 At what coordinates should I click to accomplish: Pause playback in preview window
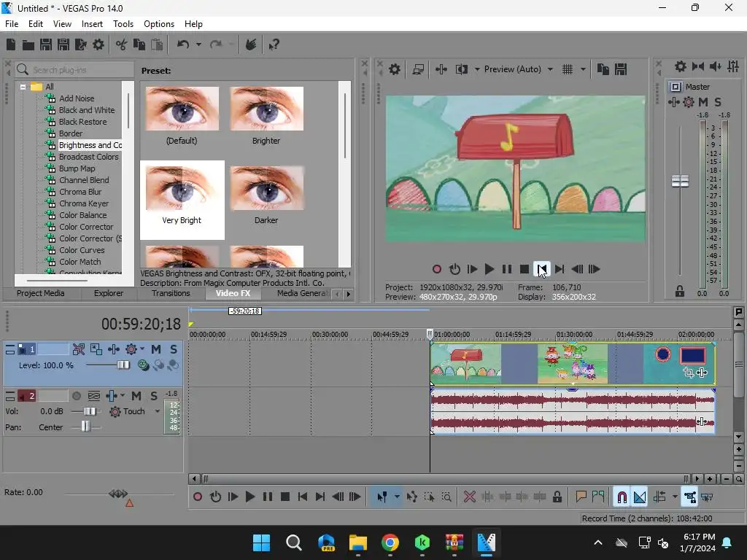tap(507, 270)
